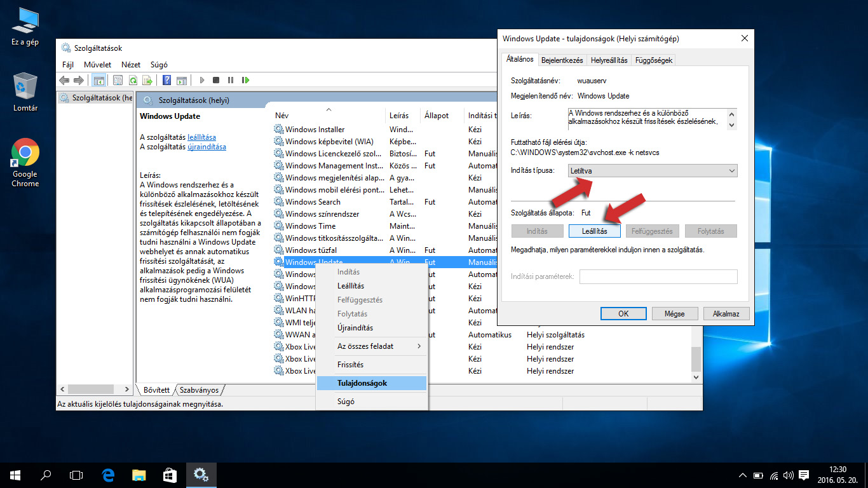Click the Stop Service toolbar icon
868x488 pixels.
coord(216,80)
